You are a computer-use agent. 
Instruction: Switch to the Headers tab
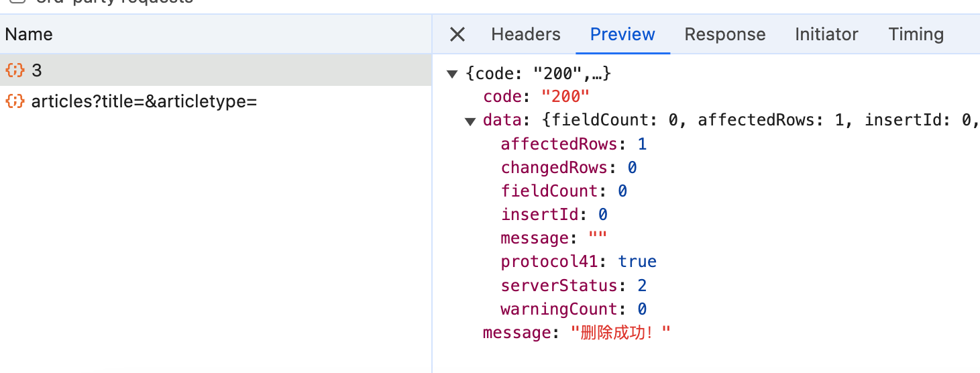[x=525, y=35]
